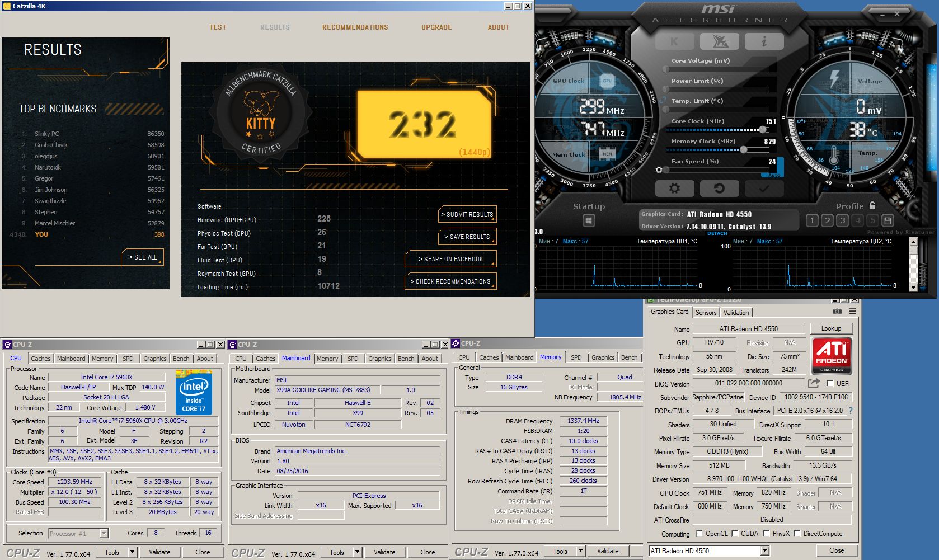Select Afterburner profile slot 5
The width and height of the screenshot is (939, 560).
point(872,220)
